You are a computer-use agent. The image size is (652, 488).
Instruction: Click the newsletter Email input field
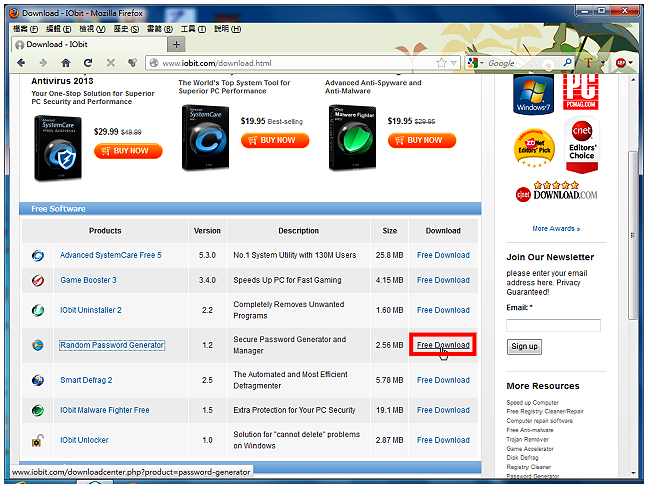(x=553, y=325)
